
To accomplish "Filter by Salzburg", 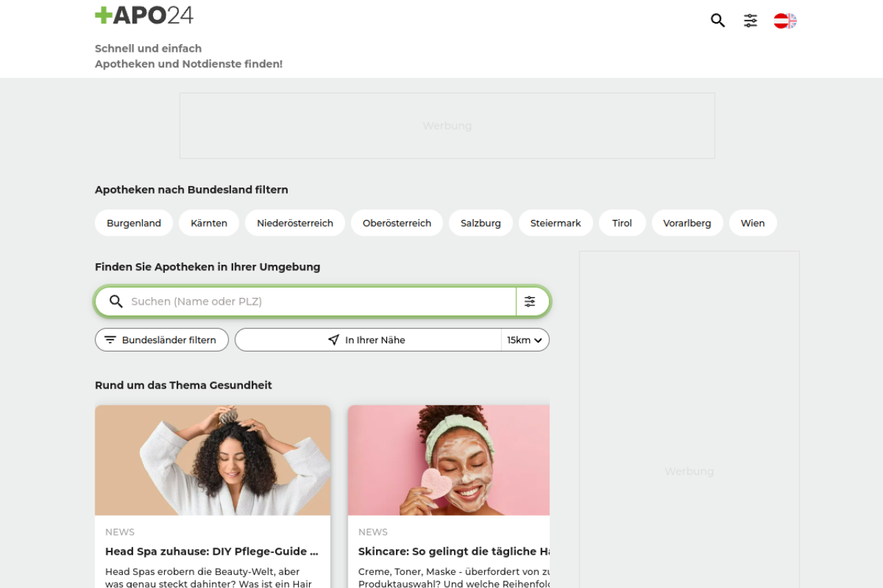I will [x=481, y=223].
